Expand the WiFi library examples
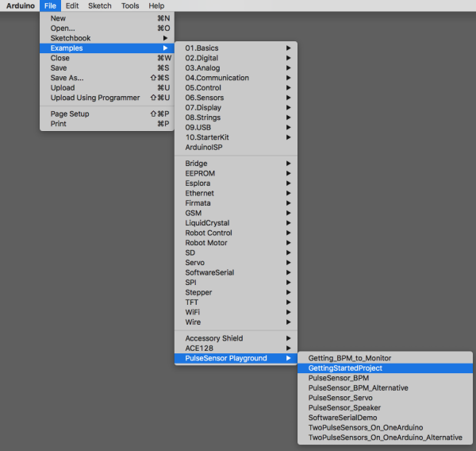 click(x=236, y=312)
